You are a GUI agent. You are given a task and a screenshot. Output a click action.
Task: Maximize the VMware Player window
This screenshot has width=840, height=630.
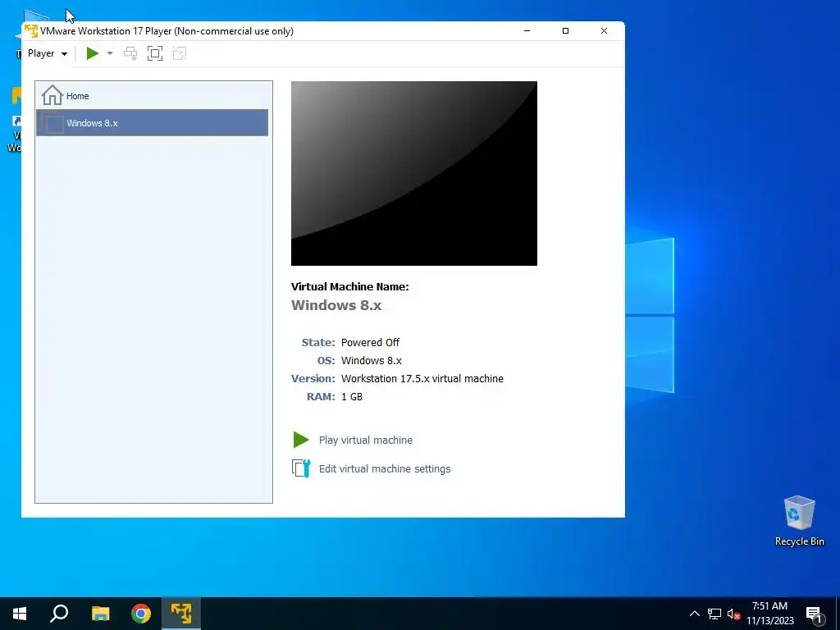565,30
